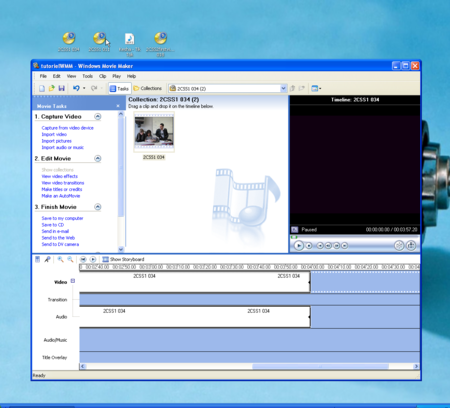Zoom out on the timeline
The height and width of the screenshot is (408, 450).
coord(70,259)
